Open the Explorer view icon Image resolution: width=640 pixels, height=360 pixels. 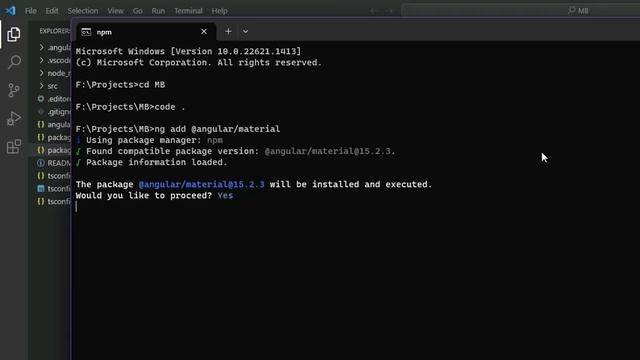[x=13, y=34]
